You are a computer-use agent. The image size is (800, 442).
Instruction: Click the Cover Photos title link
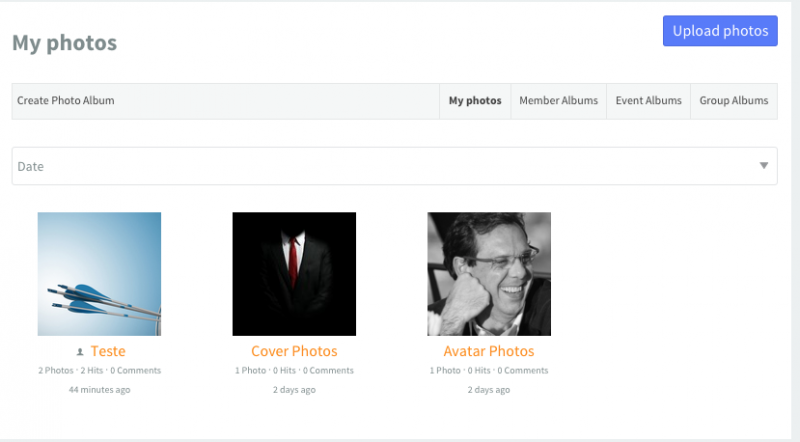tap(294, 351)
